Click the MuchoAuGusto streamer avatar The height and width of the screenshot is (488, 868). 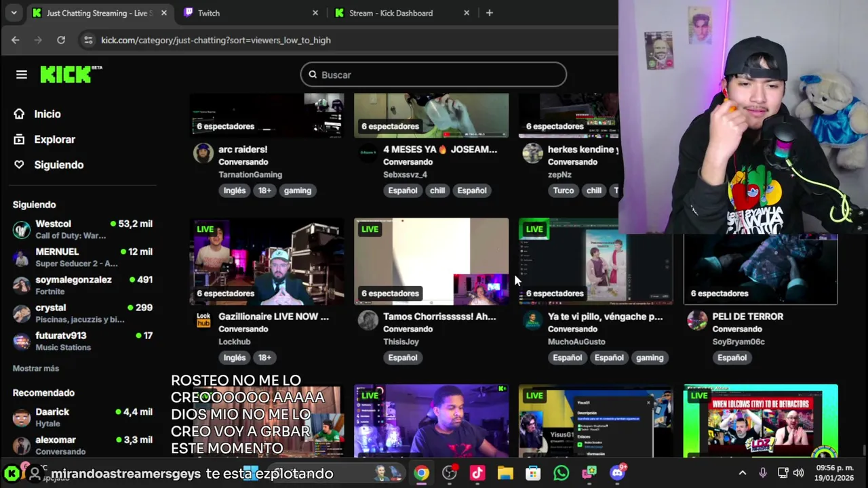pos(533,320)
